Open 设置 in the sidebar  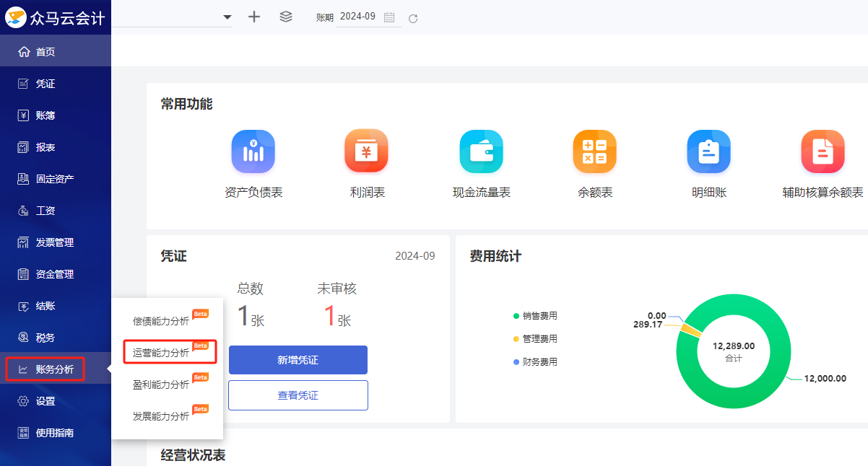56,401
